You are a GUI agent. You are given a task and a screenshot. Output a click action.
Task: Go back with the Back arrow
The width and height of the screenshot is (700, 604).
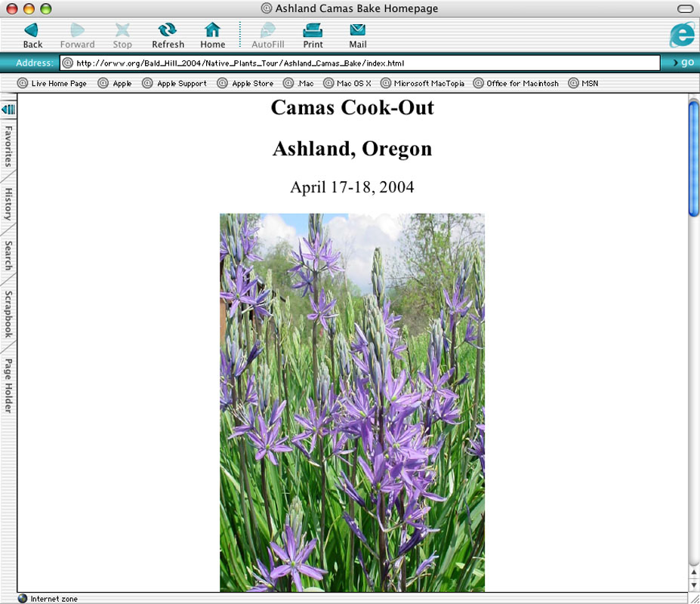32,35
